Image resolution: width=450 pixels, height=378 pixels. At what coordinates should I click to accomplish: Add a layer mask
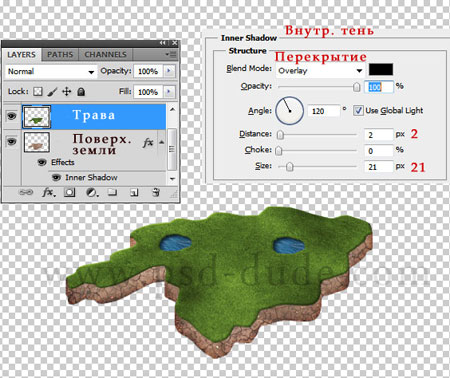[69, 192]
